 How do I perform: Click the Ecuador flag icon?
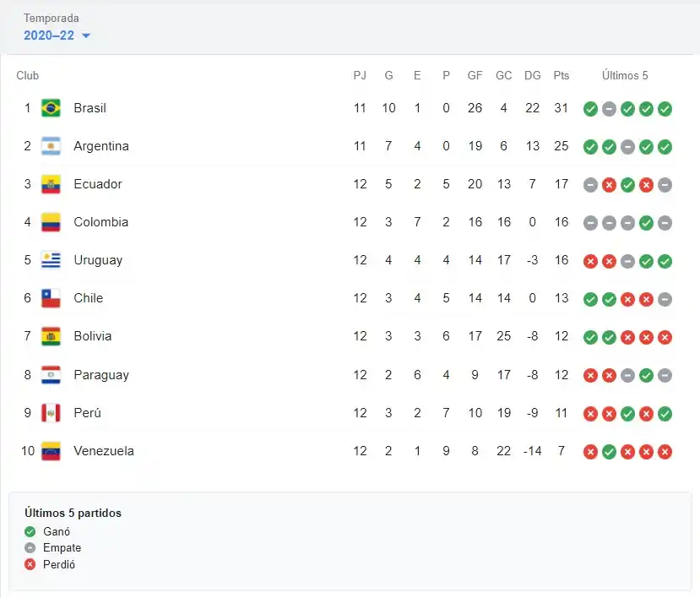(51, 184)
